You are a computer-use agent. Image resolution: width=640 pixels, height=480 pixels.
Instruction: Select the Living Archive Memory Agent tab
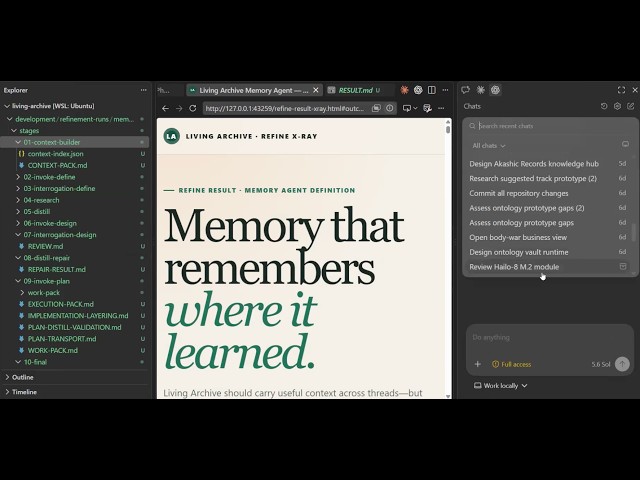tap(254, 90)
